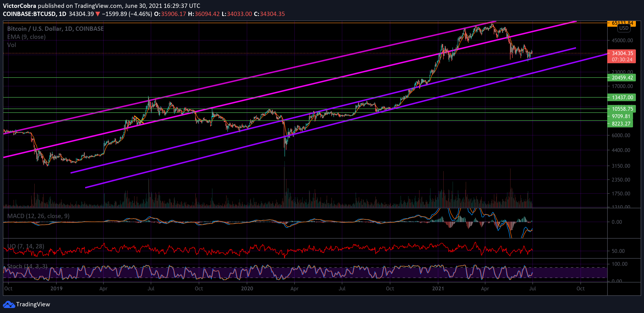The width and height of the screenshot is (644, 313).
Task: Click the 8223.27 green price label
Action: [620, 124]
